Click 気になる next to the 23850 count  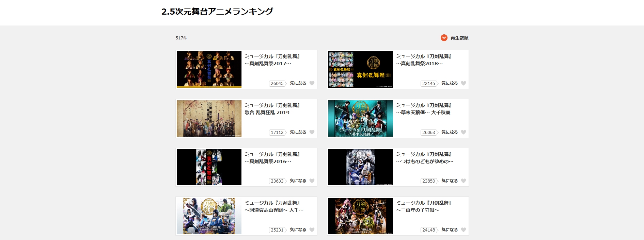coord(450,181)
